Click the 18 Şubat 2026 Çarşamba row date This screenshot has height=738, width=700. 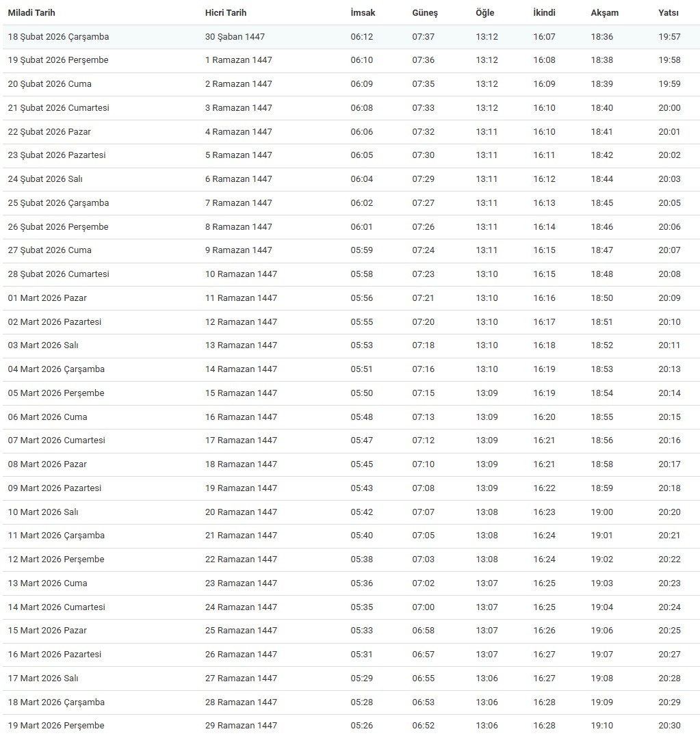click(58, 37)
